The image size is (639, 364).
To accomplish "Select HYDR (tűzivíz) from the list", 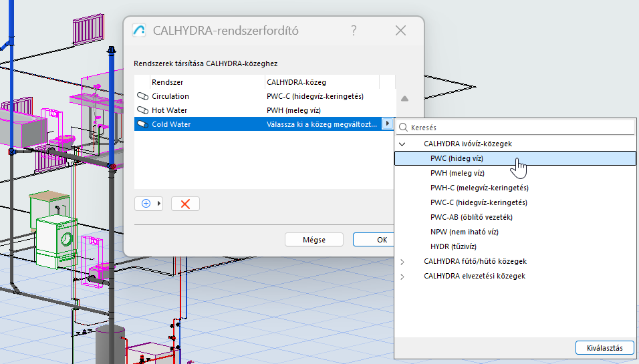I will [453, 246].
